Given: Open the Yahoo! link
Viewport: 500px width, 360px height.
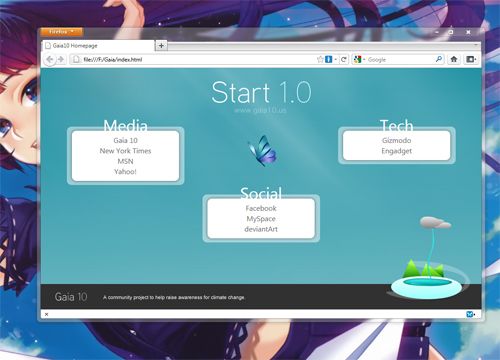Looking at the screenshot, I should coord(125,172).
